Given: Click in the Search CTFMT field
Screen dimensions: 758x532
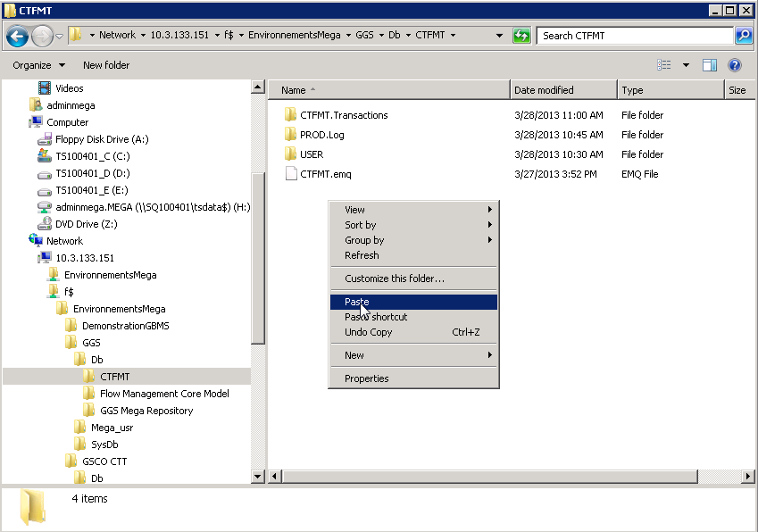Looking at the screenshot, I should click(634, 36).
